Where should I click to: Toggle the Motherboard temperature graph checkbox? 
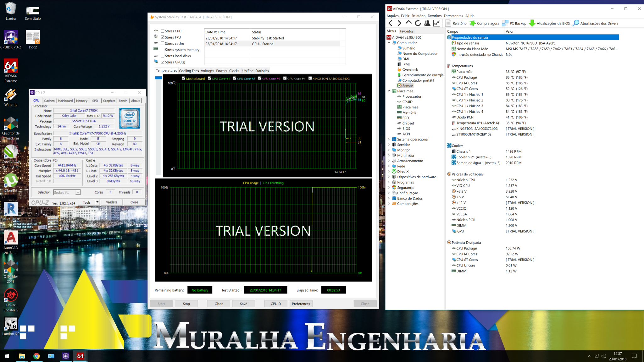pos(184,78)
